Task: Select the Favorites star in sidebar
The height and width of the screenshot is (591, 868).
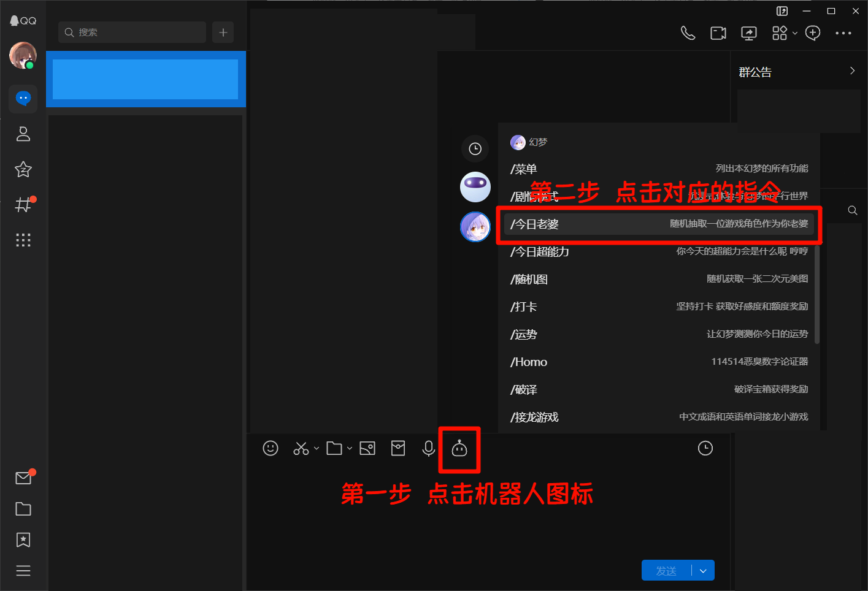Action: 23,170
